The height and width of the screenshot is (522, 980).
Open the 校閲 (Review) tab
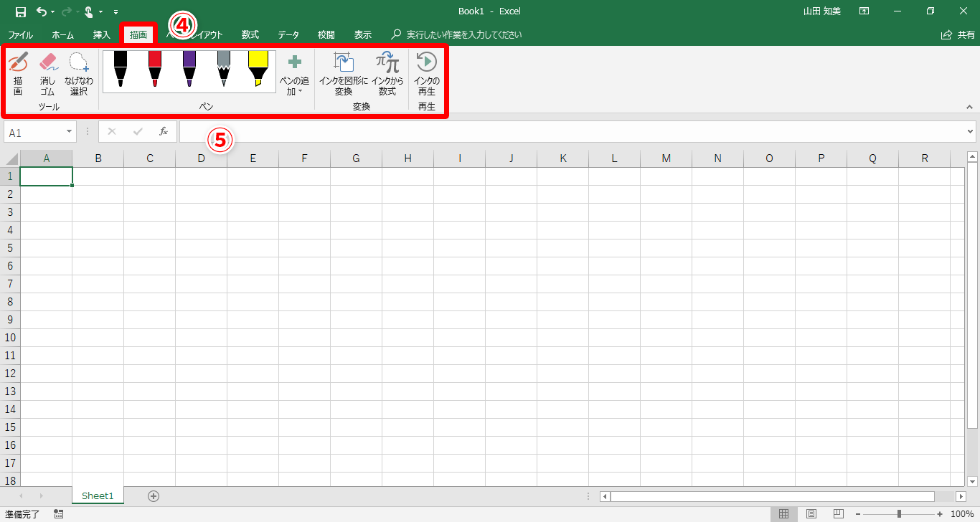click(x=326, y=34)
